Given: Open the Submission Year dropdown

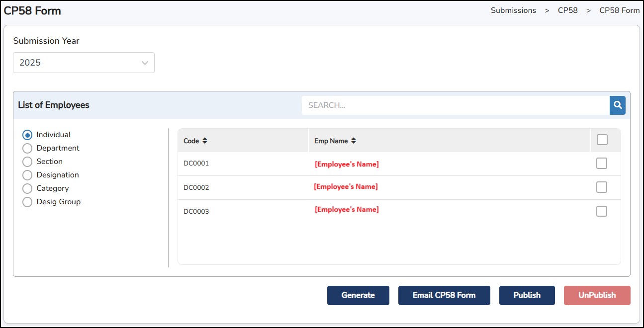Looking at the screenshot, I should click(84, 63).
